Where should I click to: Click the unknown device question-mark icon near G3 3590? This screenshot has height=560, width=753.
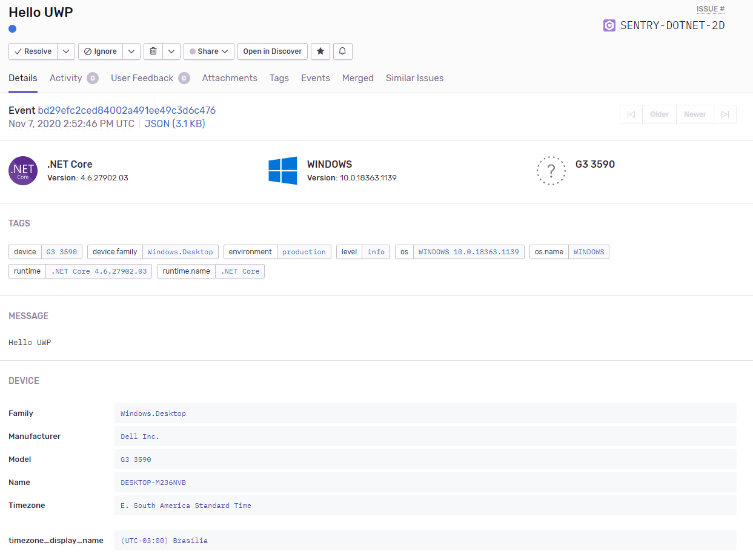551,170
